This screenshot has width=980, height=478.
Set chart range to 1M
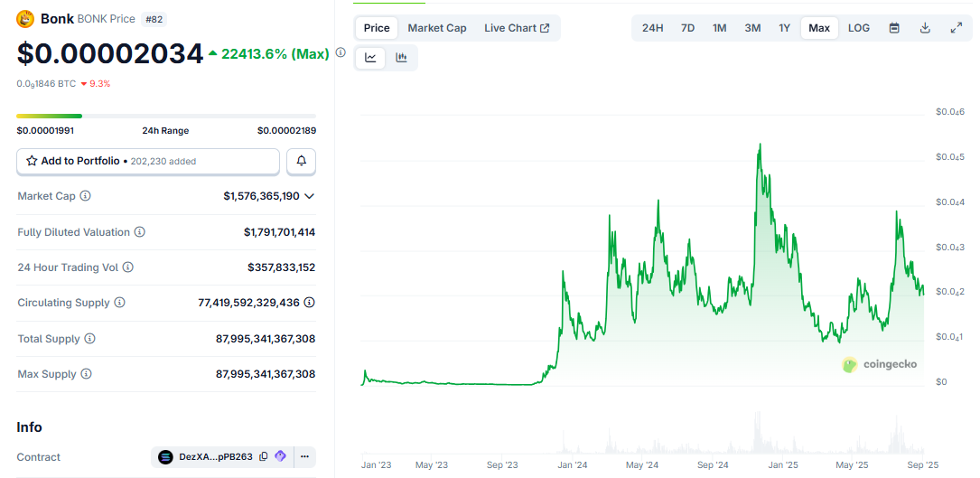(x=719, y=28)
